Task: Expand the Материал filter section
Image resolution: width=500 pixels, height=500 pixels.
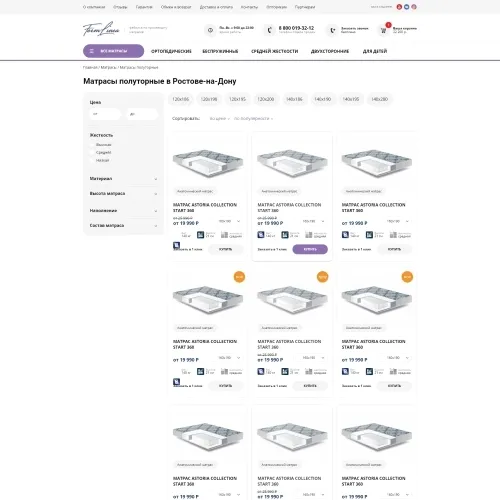Action: [123, 179]
